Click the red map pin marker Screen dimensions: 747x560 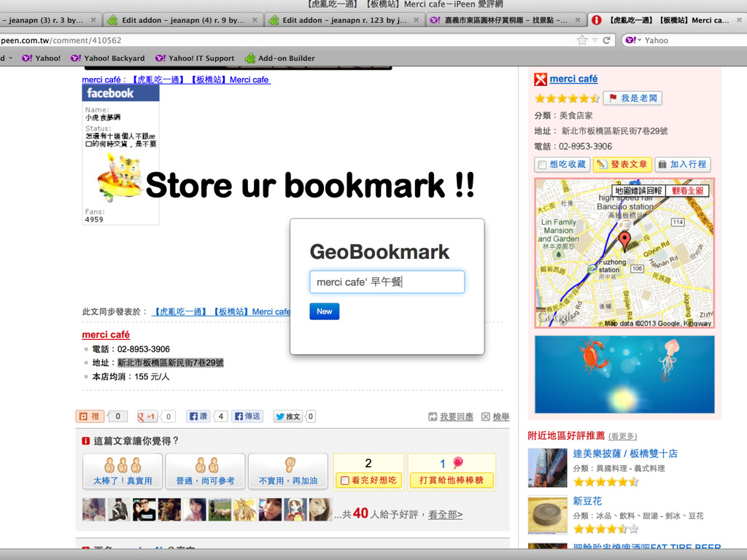pos(624,241)
